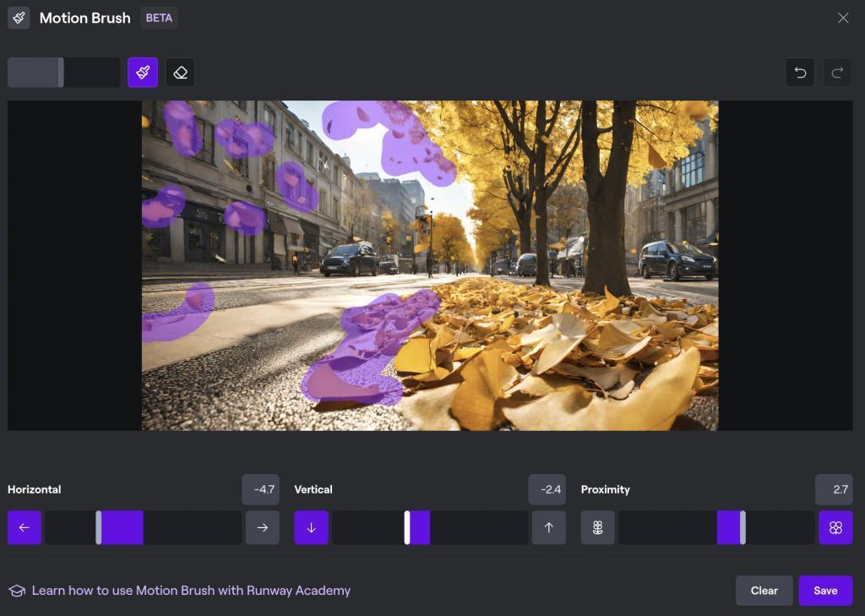The height and width of the screenshot is (616, 865).
Task: Click the Clear button
Action: pyautogui.click(x=764, y=591)
